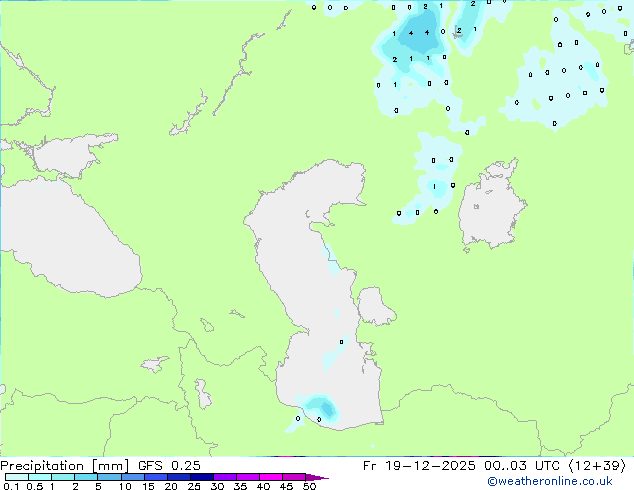The width and height of the screenshot is (634, 490).
Task: Click the 15–20 mm legend swatch
Action: pyautogui.click(x=156, y=477)
